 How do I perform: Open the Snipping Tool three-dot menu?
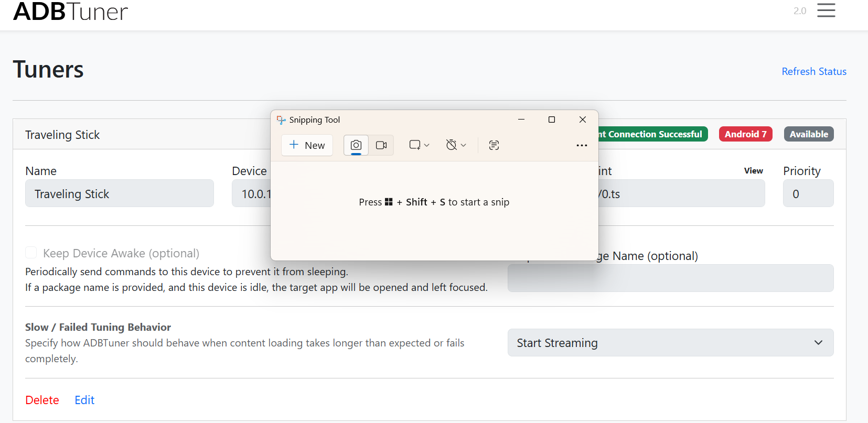(x=582, y=145)
